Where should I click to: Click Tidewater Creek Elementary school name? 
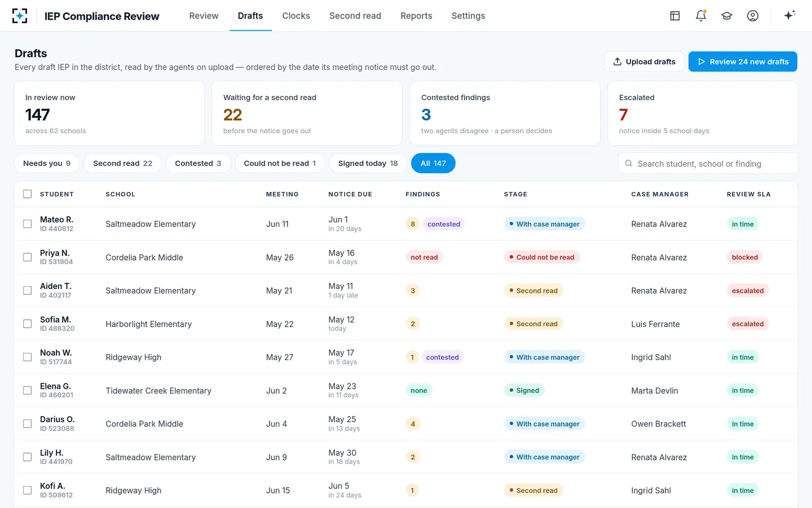(x=158, y=391)
